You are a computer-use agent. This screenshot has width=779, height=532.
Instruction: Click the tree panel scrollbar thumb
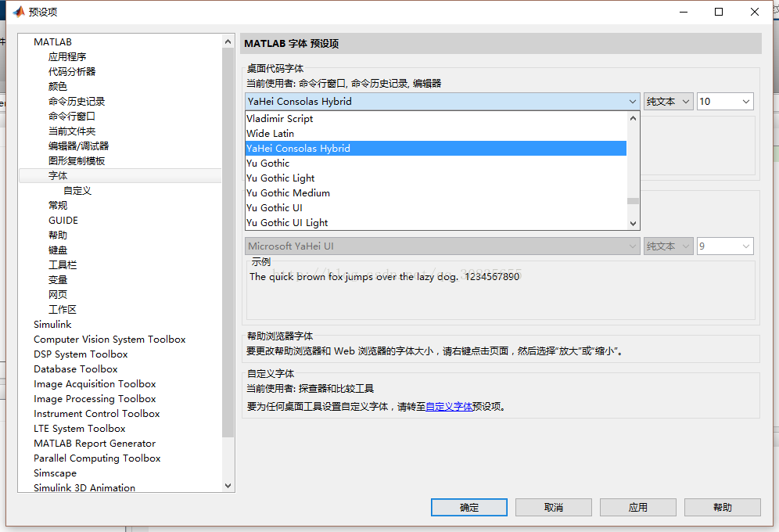click(x=228, y=243)
